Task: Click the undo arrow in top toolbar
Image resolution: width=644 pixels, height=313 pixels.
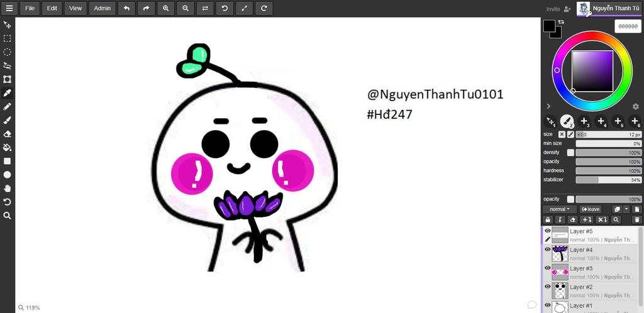Action: [x=126, y=8]
